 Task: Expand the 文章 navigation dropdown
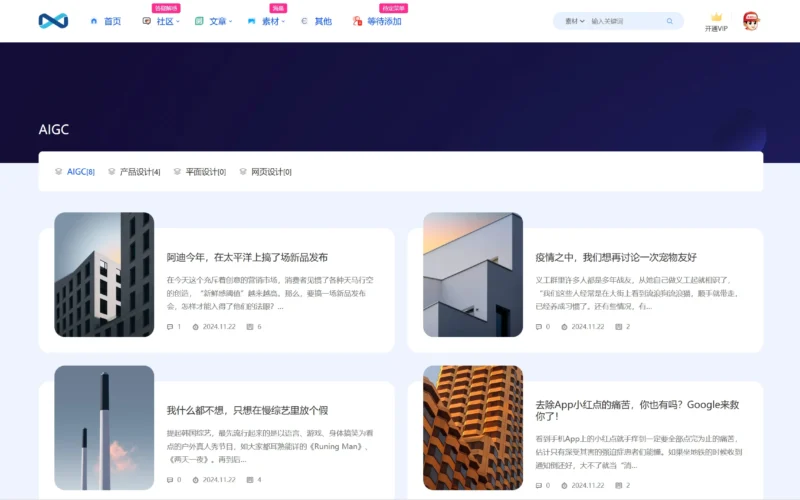(x=217, y=21)
